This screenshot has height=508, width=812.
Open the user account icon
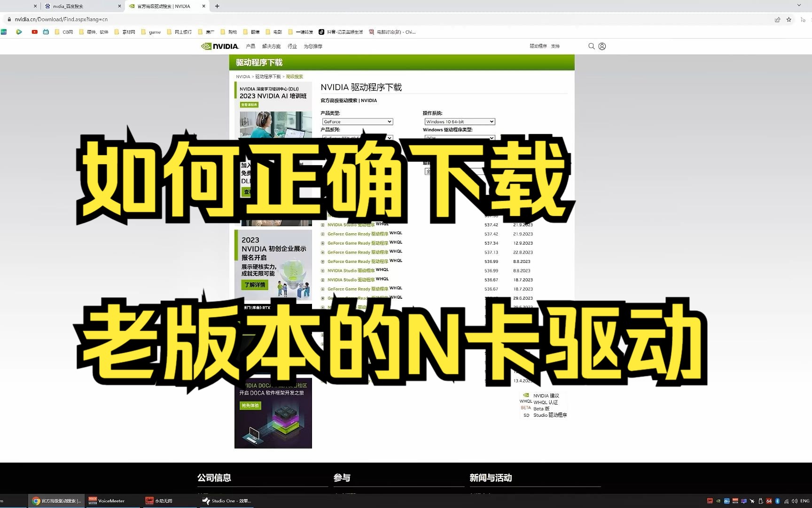[x=602, y=46]
